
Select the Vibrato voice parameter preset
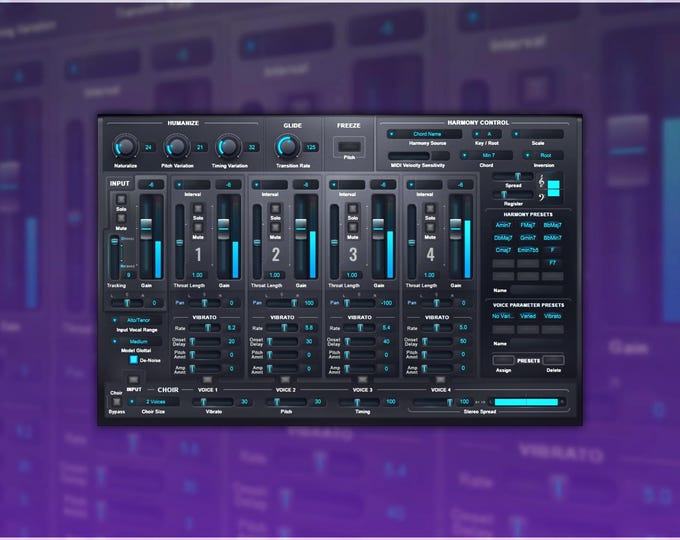click(x=552, y=316)
